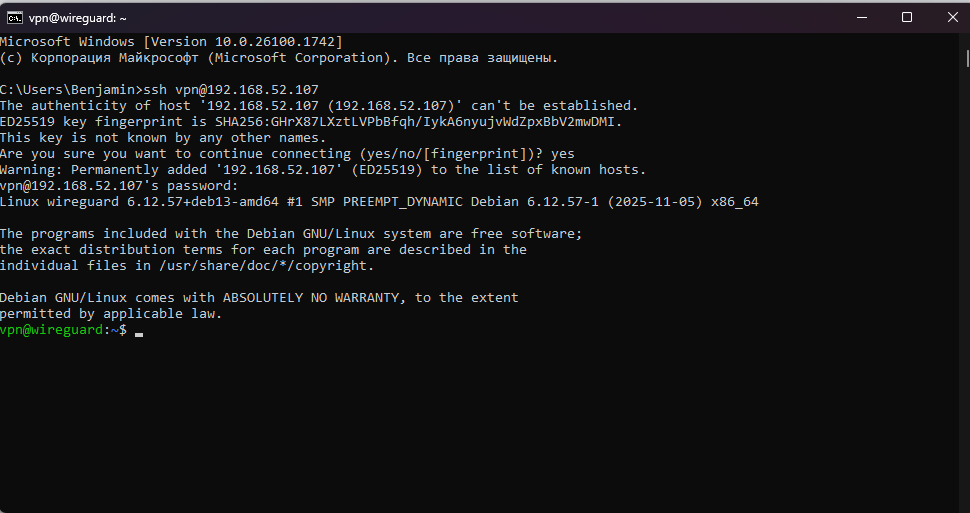Viewport: 970px width, 513px height.
Task: Click the Microsoft Windows version line
Action: (171, 41)
